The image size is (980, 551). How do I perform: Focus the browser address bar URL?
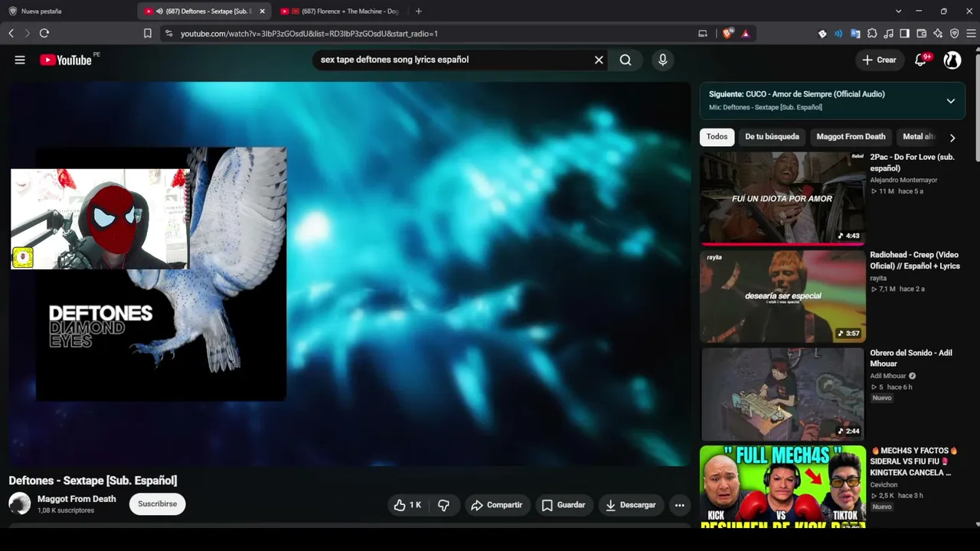click(309, 34)
